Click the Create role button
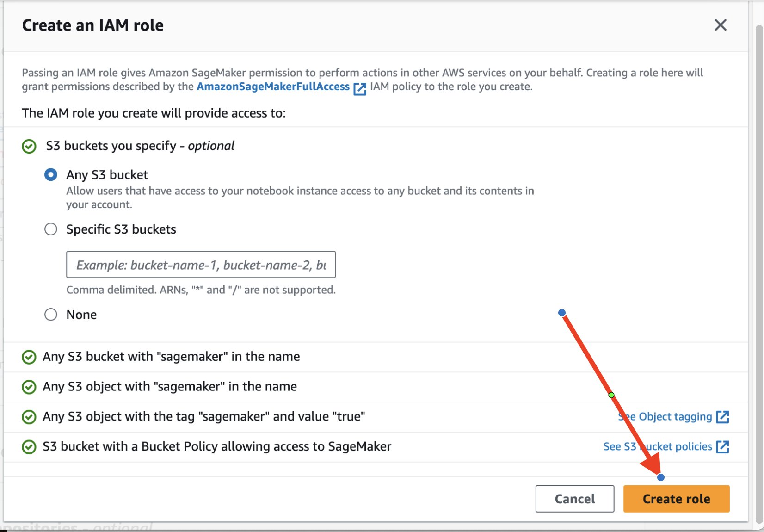764x532 pixels. pos(676,499)
